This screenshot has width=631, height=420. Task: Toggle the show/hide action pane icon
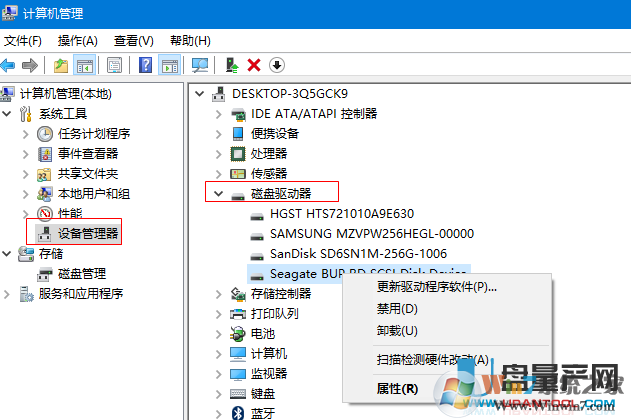click(170, 65)
